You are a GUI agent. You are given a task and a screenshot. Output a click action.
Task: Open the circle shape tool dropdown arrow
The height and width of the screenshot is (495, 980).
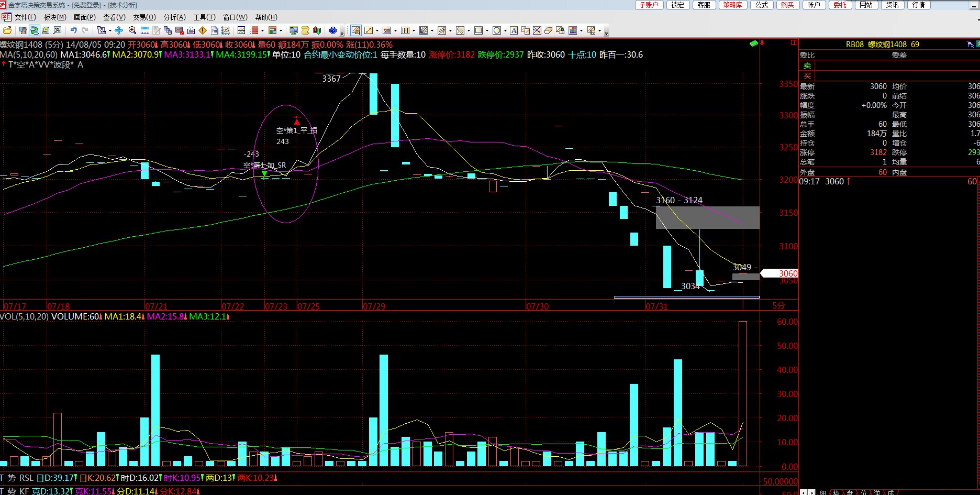[505, 31]
